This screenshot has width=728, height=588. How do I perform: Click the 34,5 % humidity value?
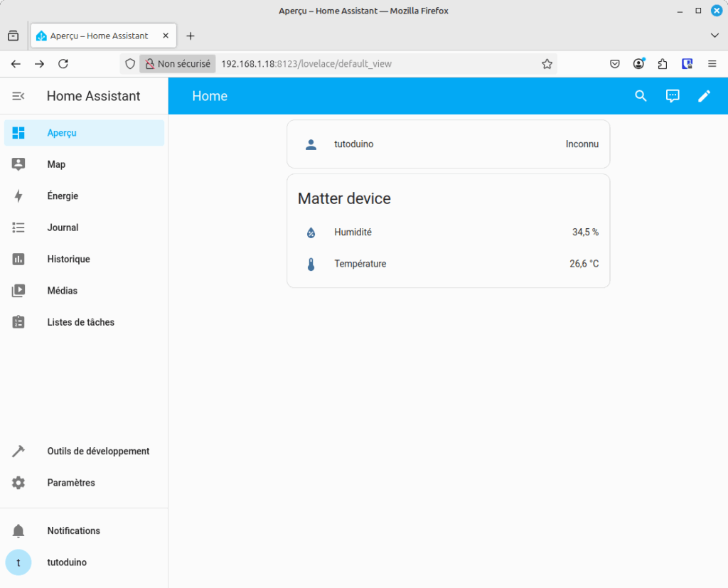pos(585,232)
